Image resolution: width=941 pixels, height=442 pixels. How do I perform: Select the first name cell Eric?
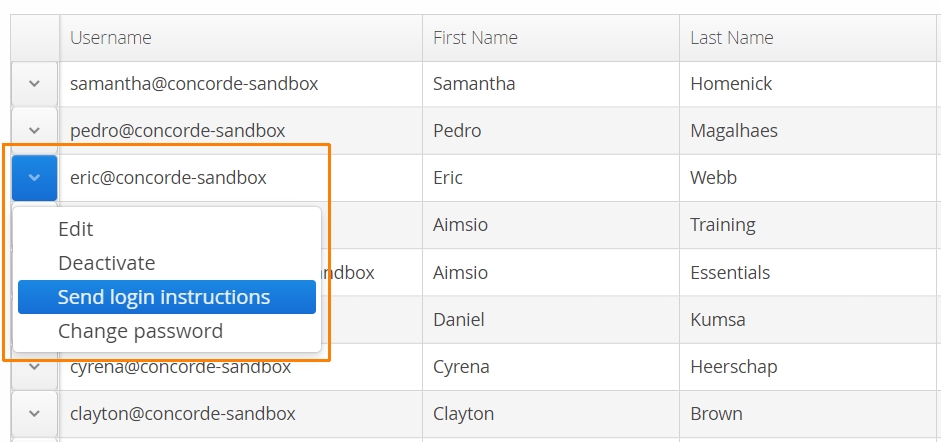(x=551, y=178)
